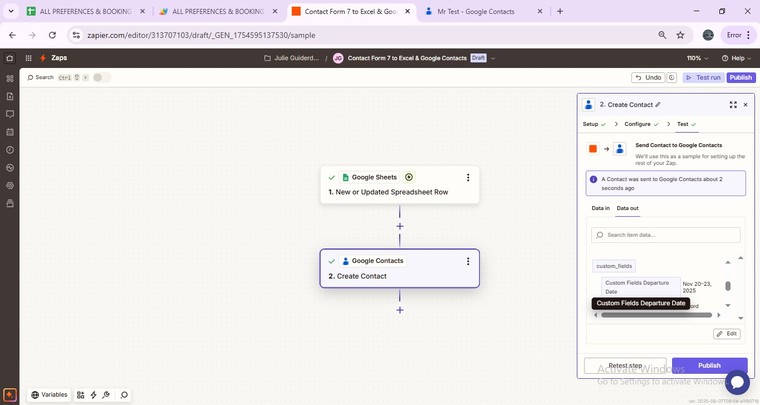This screenshot has width=760, height=405.
Task: Open the notes file icon in sidebar
Action: pos(10,96)
